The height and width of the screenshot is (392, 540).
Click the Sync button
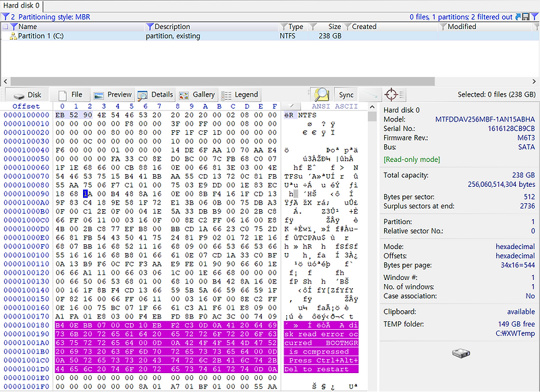click(346, 94)
